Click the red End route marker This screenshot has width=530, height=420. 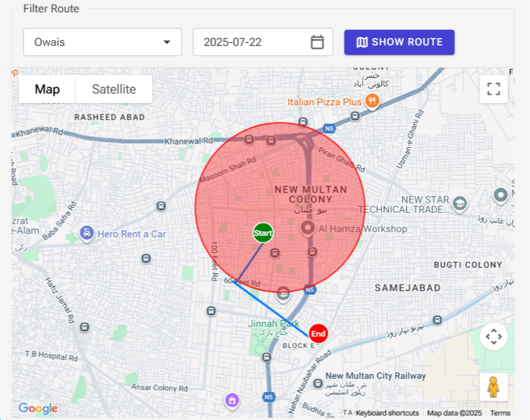318,334
